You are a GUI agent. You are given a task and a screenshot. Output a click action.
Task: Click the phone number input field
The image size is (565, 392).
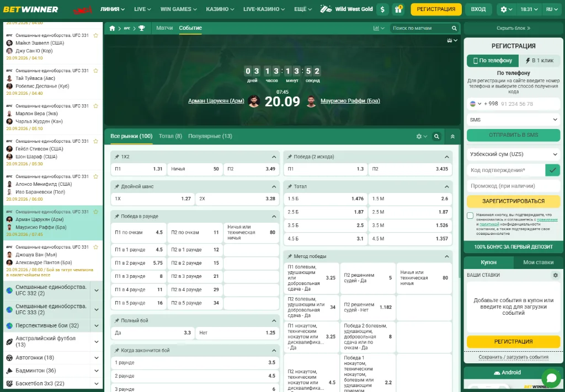[x=530, y=104]
